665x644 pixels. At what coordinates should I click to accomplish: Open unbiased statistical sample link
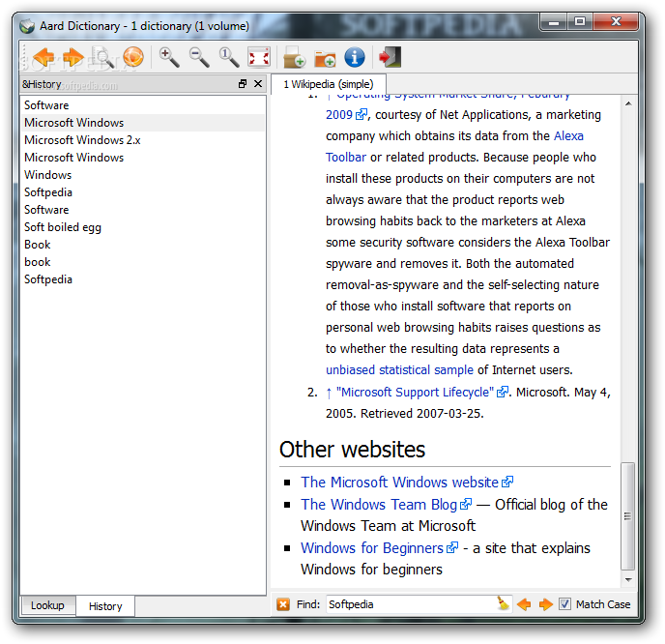[399, 370]
